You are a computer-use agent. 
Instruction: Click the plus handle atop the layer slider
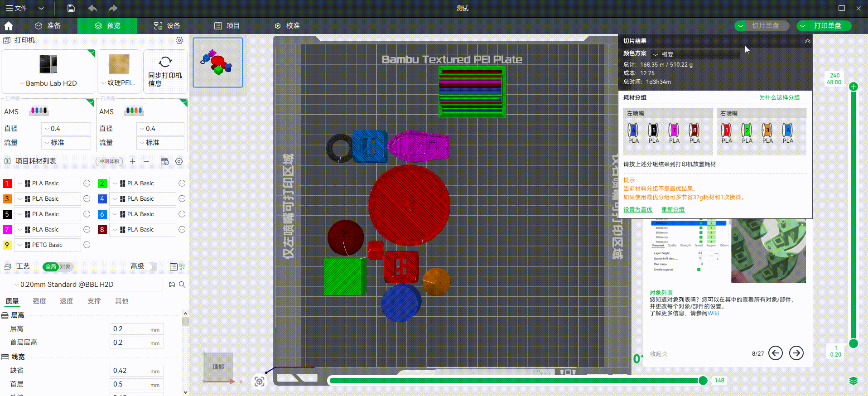coord(854,87)
